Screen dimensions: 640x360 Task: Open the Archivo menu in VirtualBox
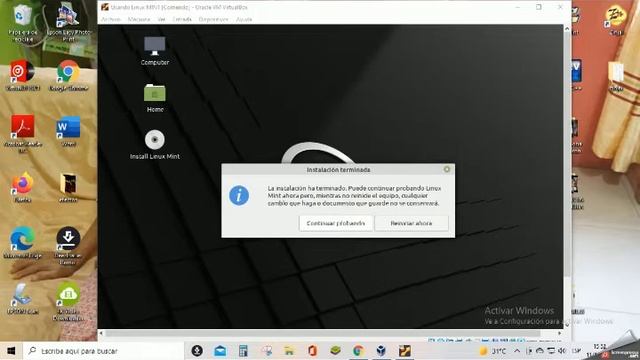point(111,19)
